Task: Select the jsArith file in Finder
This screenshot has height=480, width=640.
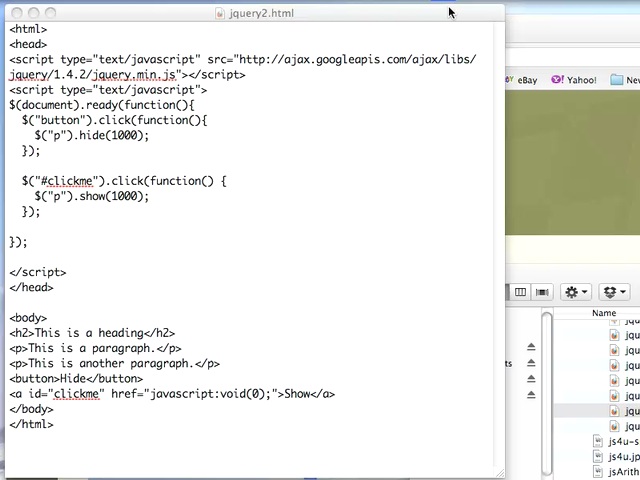Action: click(624, 472)
